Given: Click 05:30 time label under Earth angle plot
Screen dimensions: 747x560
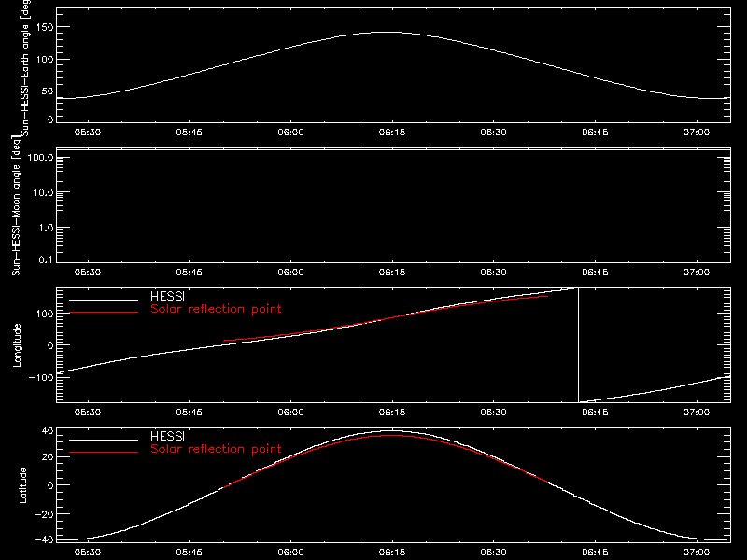Looking at the screenshot, I should point(88,133).
